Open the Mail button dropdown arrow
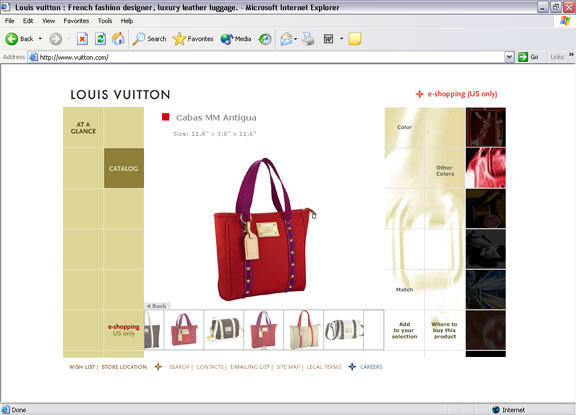Viewport: 576px width, 415px height. [296, 39]
